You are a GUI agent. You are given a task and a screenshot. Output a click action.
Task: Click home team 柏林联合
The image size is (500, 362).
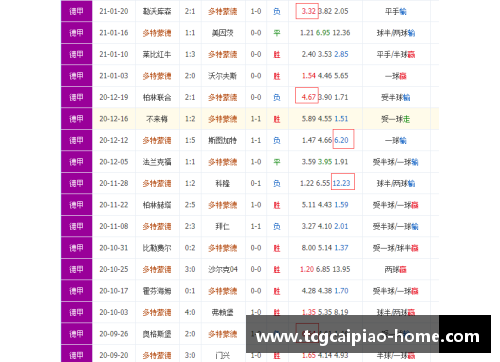click(x=157, y=97)
